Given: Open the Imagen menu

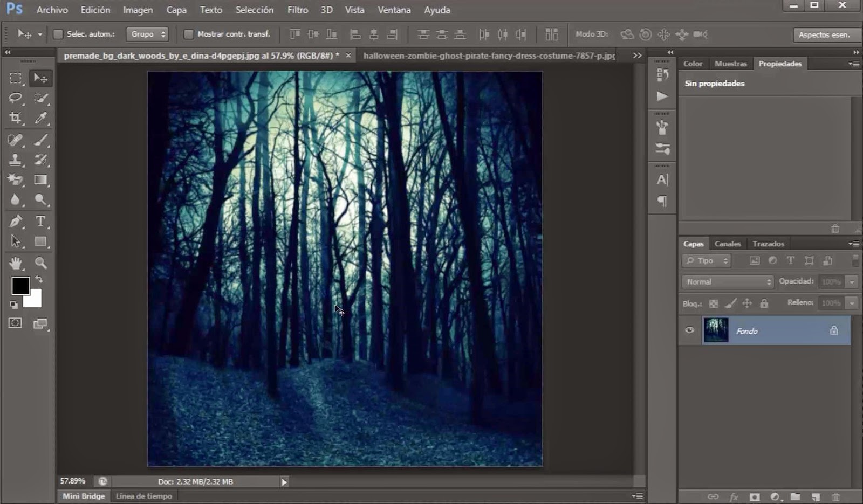Looking at the screenshot, I should coord(138,10).
